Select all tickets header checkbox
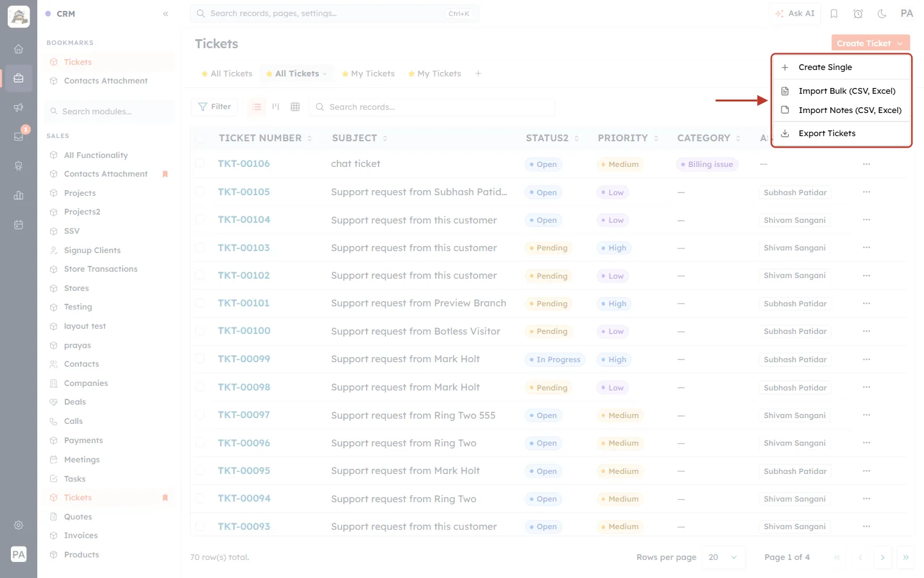Screen dimensions: 924x578 tap(200, 138)
